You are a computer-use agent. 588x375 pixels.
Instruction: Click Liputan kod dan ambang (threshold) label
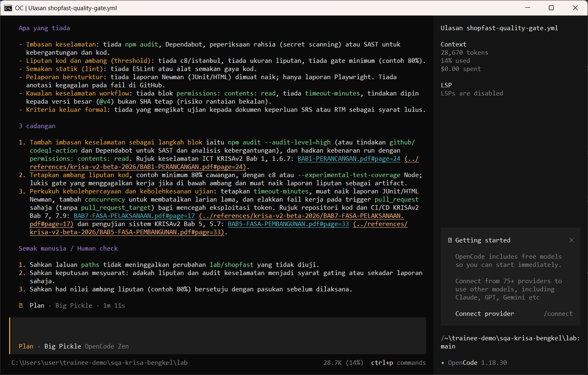click(x=88, y=61)
